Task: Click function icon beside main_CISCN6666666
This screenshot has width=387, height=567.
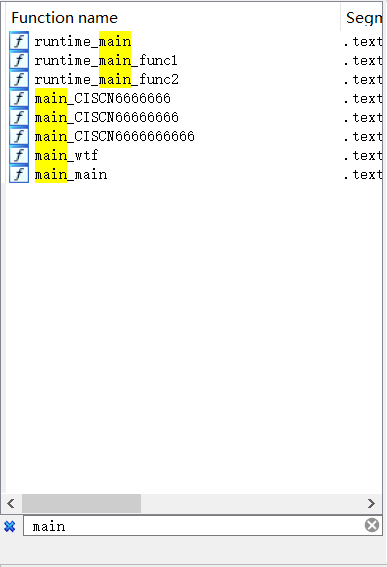Action: [19, 98]
